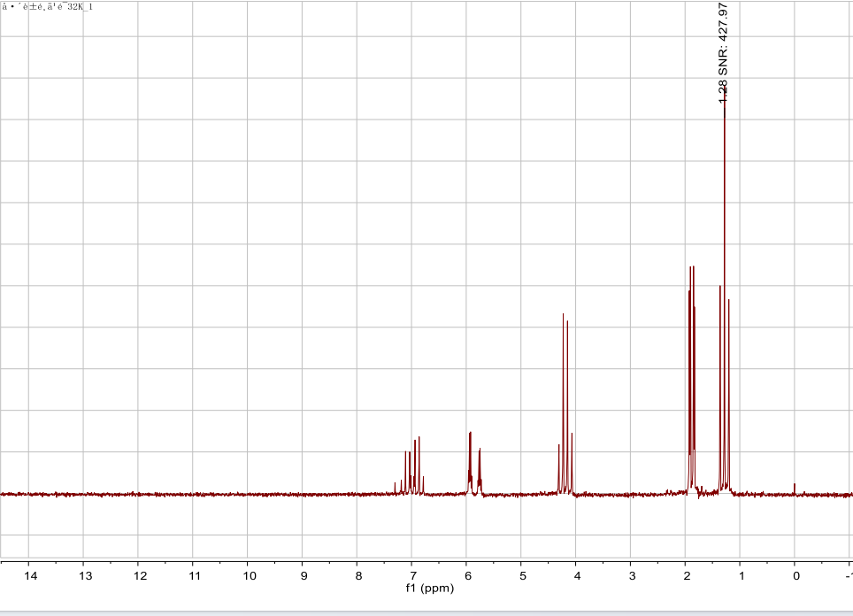The height and width of the screenshot is (616, 853).
Task: Click the baseline near 11 ppm
Action: (193, 494)
